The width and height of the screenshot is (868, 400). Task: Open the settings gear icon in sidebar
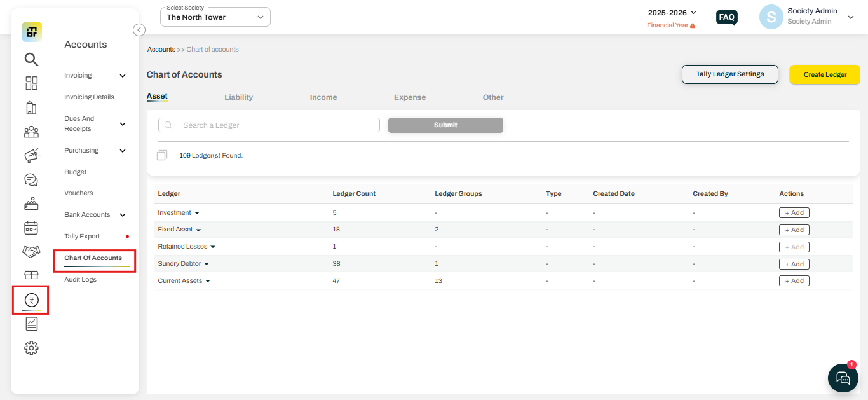[x=31, y=348]
